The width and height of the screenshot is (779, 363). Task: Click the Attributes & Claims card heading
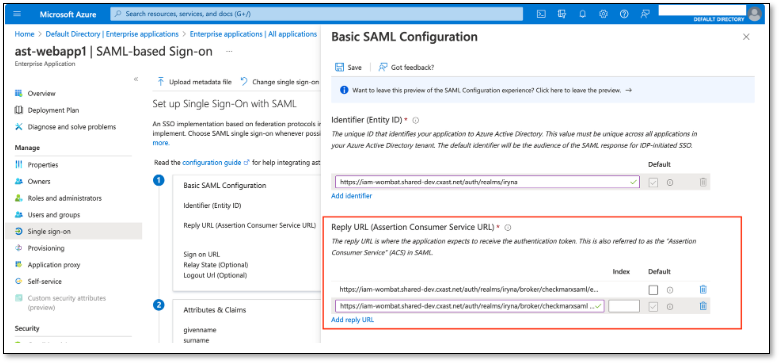[x=215, y=309]
